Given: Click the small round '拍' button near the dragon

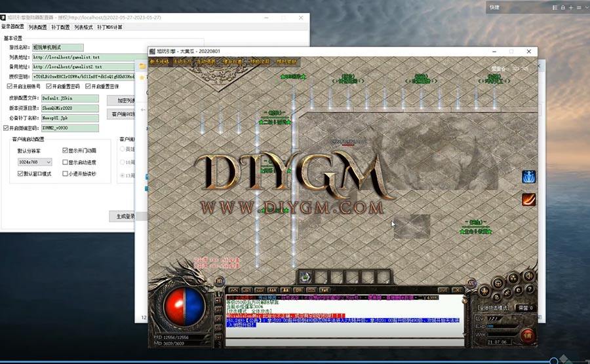Looking at the screenshot, I should 220,281.
